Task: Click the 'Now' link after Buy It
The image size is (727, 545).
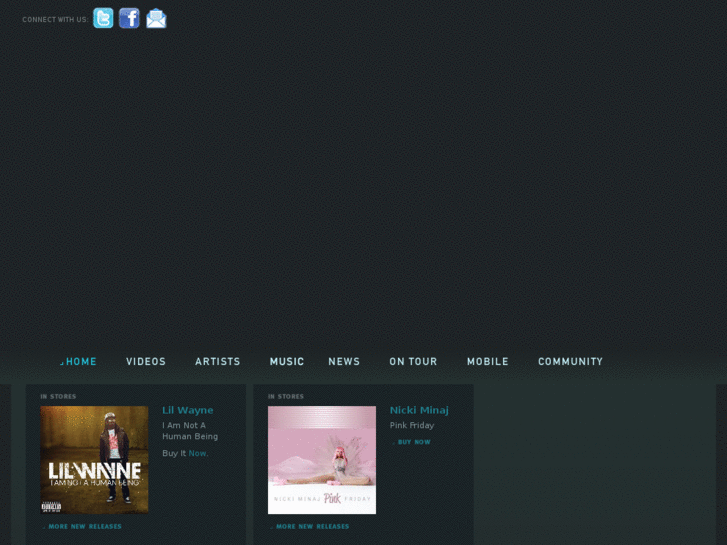Action: tap(198, 453)
